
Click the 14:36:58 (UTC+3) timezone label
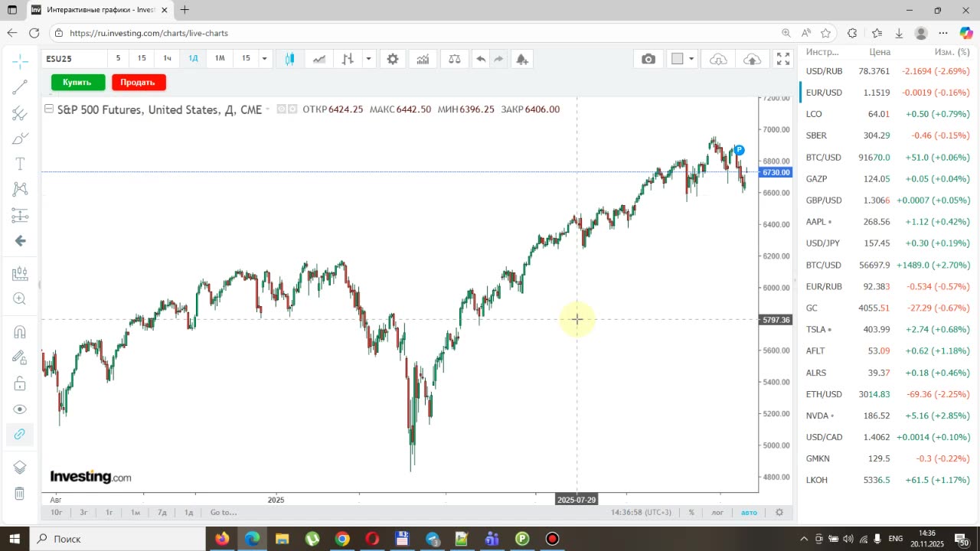(x=642, y=512)
